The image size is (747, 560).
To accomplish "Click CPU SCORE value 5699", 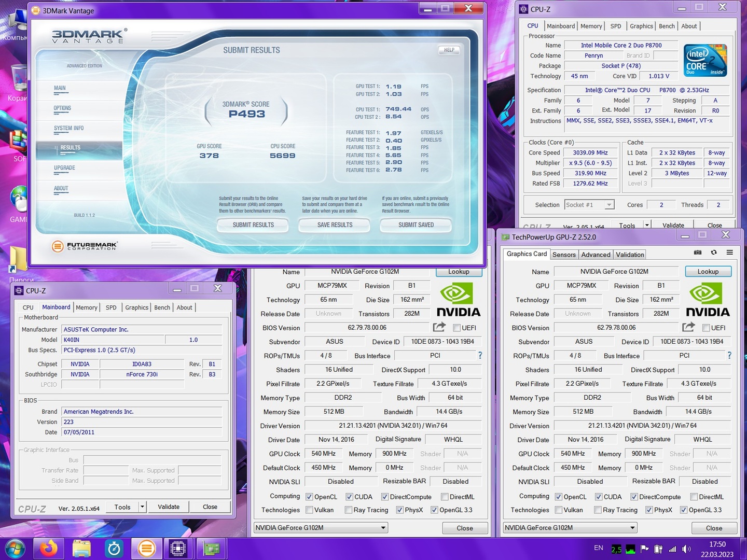I will (283, 156).
